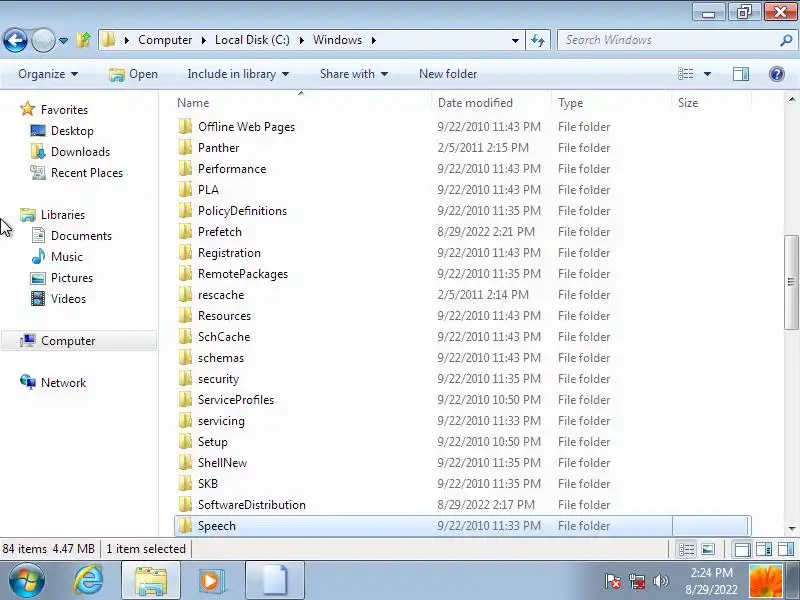
Task: Select Desktop in the navigation pane
Action: [72, 131]
